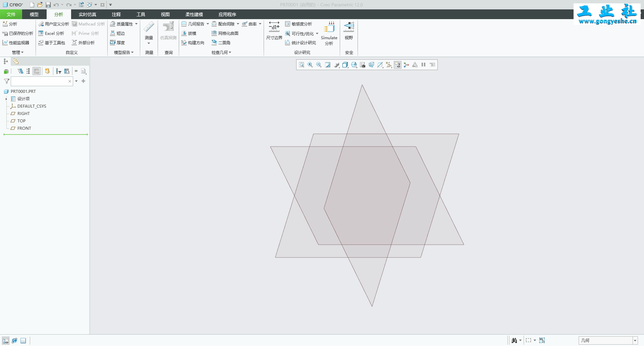
Task: Click 用户定义分析 button
Action: point(54,24)
